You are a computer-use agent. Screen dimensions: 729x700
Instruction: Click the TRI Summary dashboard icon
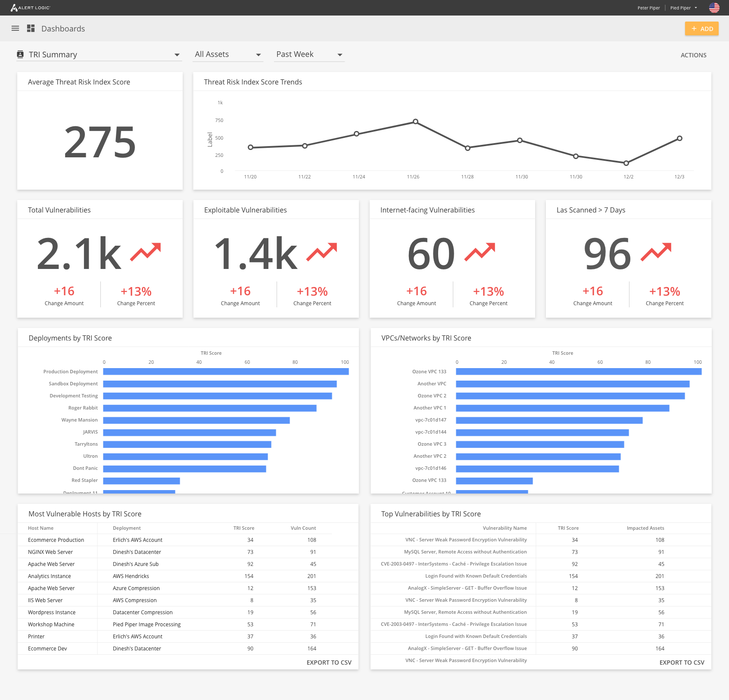click(20, 54)
